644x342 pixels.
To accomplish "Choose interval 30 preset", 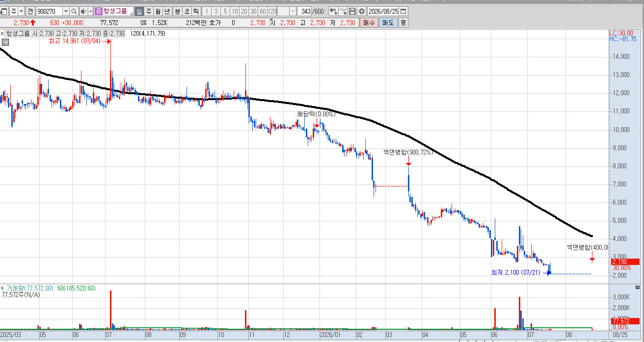I will pyautogui.click(x=253, y=11).
